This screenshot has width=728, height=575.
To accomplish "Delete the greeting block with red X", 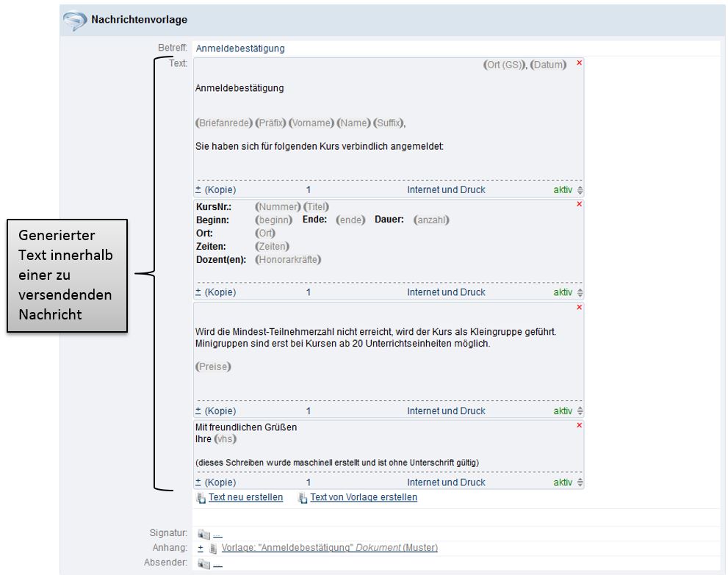I will click(579, 425).
